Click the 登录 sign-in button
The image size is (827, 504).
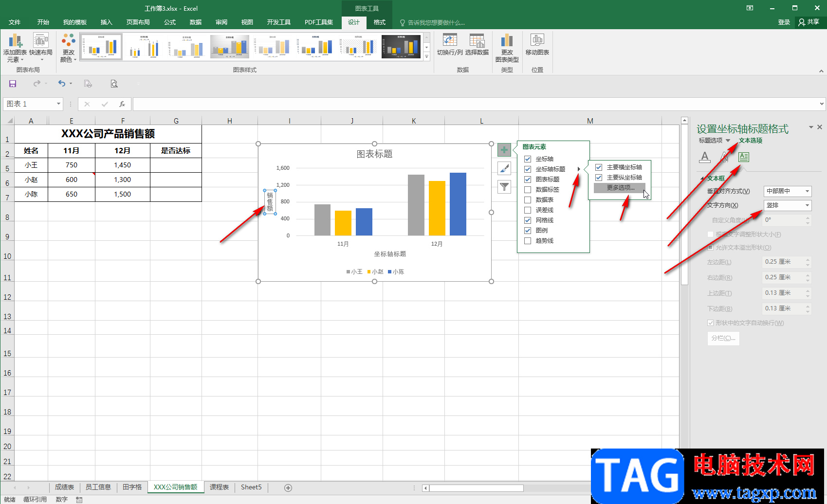pyautogui.click(x=784, y=22)
